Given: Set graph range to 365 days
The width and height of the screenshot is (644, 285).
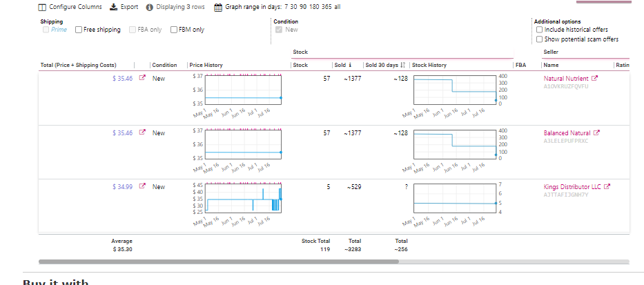Looking at the screenshot, I should [327, 7].
